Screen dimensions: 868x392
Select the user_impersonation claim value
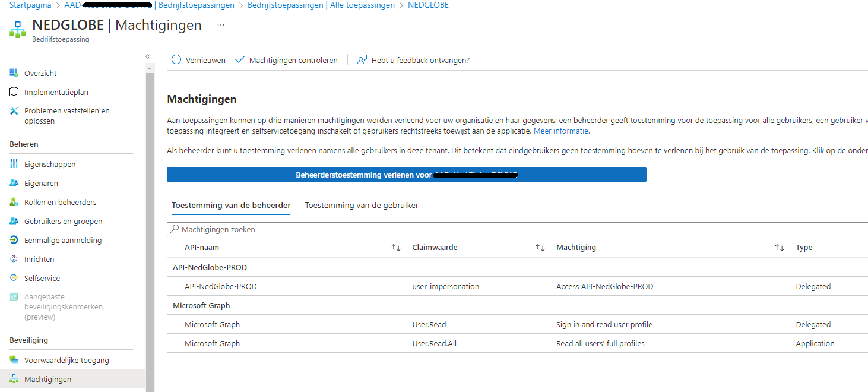pos(446,286)
